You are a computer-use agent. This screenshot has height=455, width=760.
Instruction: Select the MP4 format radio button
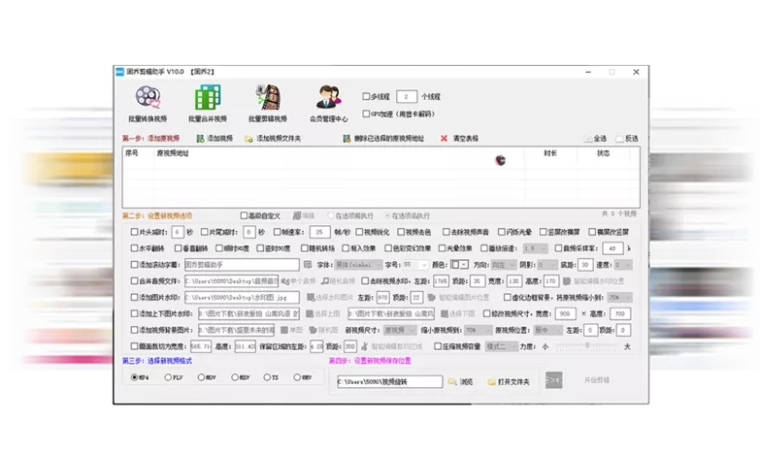point(134,377)
